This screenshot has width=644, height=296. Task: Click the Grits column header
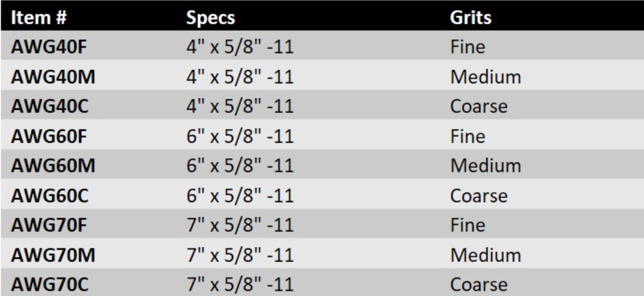pos(470,17)
